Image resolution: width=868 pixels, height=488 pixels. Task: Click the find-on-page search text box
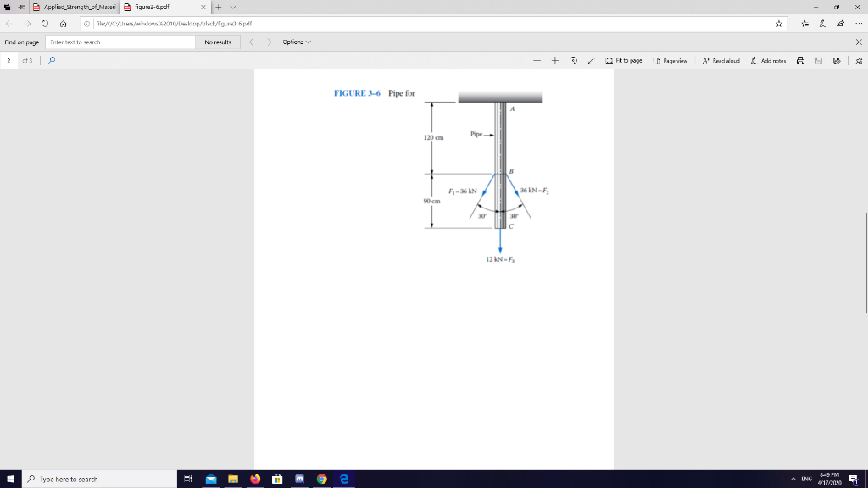[120, 42]
